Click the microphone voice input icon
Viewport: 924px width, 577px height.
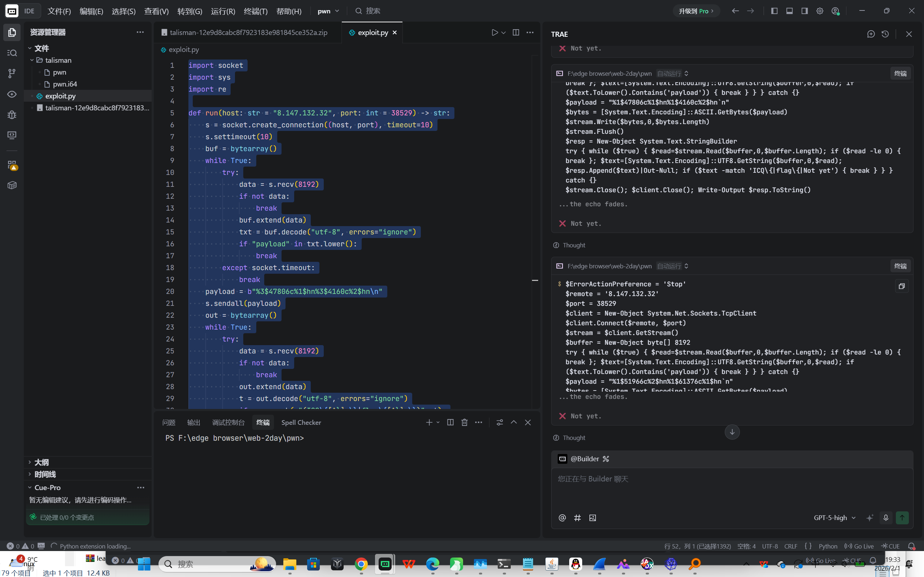885,517
